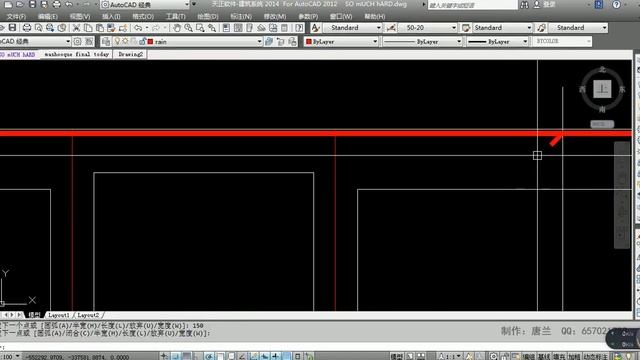Switch to the Layout2 tab

coord(88,315)
